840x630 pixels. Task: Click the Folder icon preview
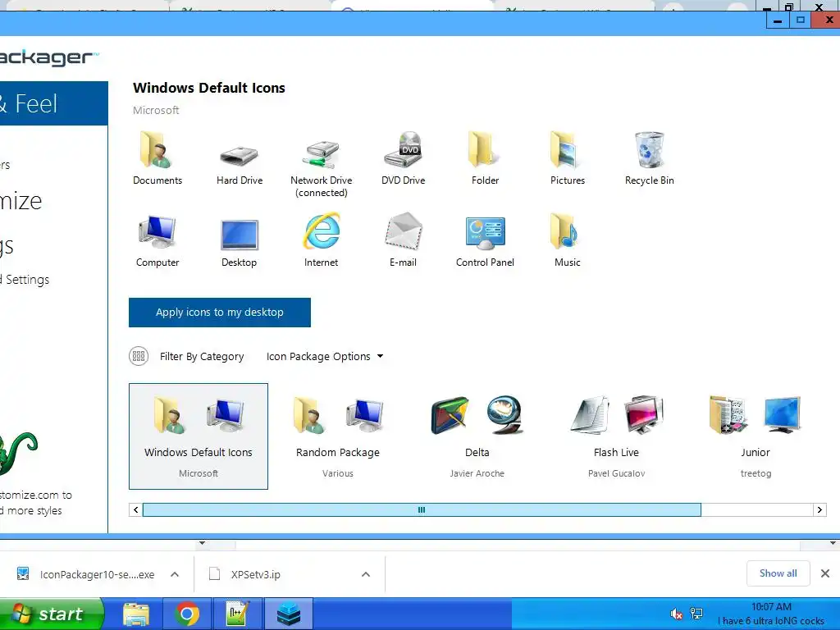tap(485, 150)
